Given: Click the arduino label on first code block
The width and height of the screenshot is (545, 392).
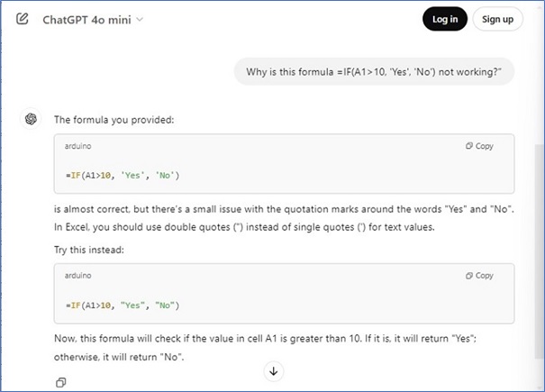Looking at the screenshot, I should pos(79,145).
